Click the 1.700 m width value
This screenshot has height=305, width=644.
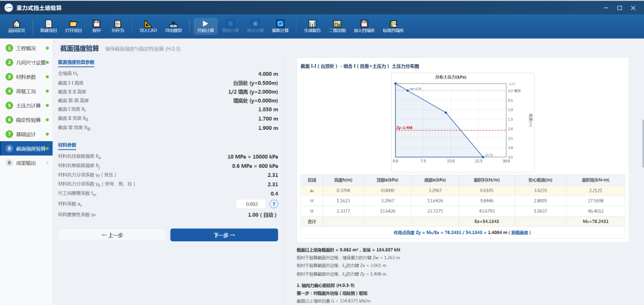click(268, 119)
